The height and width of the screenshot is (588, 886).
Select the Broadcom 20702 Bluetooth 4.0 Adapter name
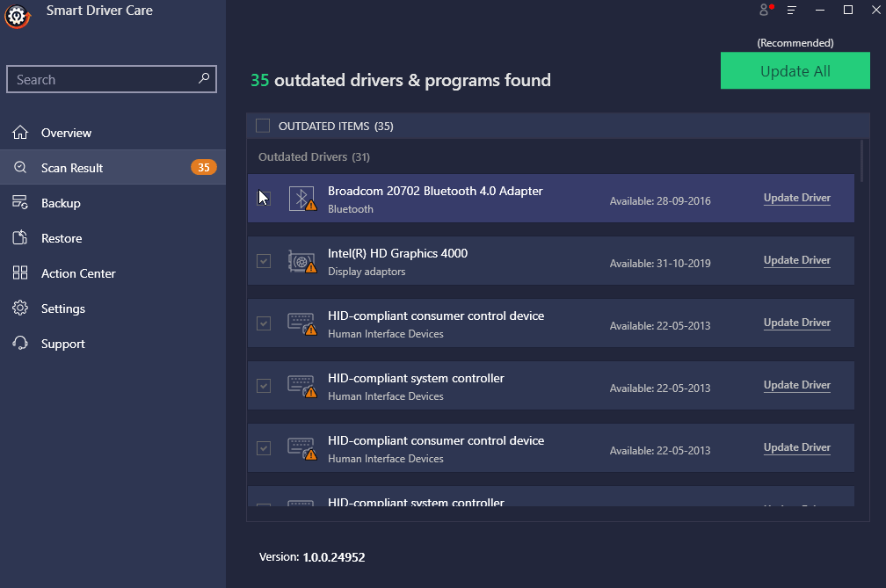(x=435, y=191)
